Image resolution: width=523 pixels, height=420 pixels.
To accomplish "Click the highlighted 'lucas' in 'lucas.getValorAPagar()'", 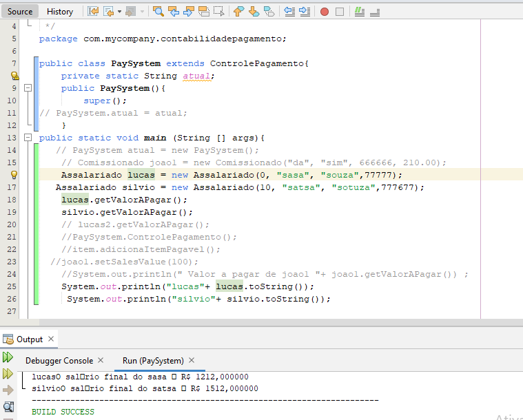I will point(75,200).
